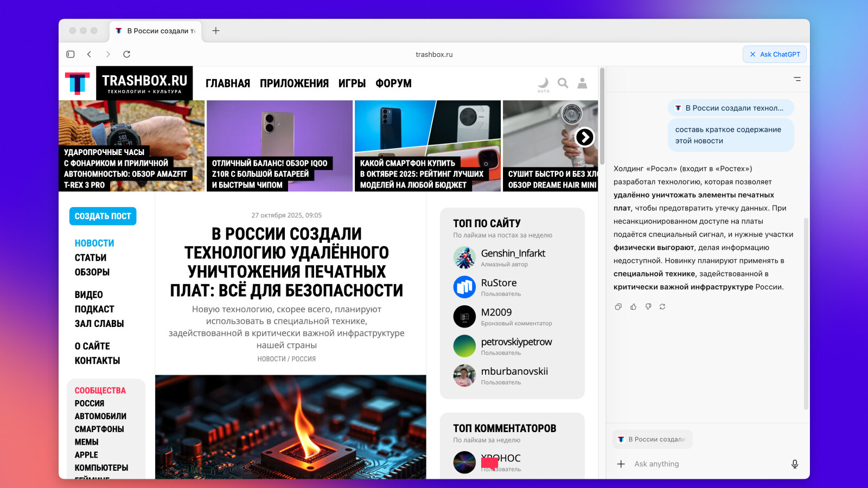Click the ChatGPT panel scrollbar
Viewport: 868px width, 488px height.
click(806, 314)
